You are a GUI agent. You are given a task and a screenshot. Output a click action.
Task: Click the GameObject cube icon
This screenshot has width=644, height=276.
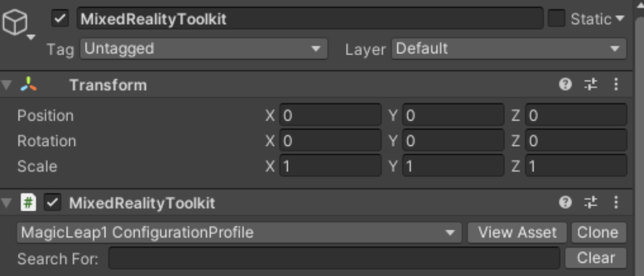pos(15,23)
